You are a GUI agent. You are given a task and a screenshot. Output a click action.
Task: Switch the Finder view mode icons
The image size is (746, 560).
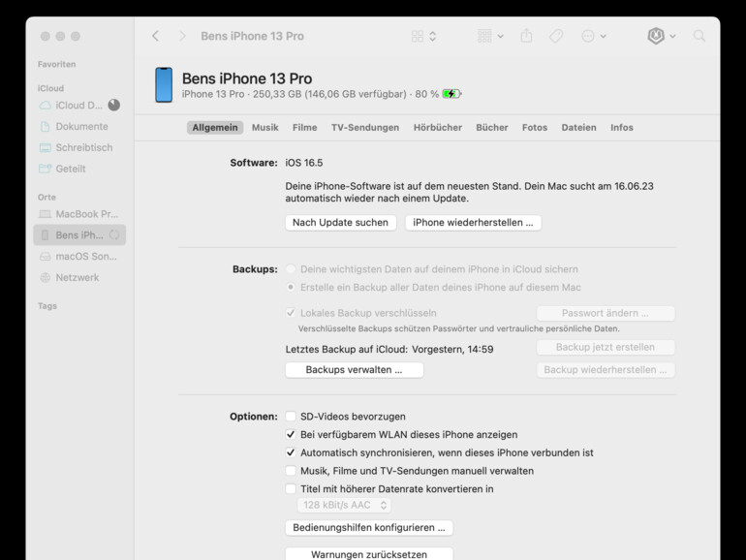point(423,36)
